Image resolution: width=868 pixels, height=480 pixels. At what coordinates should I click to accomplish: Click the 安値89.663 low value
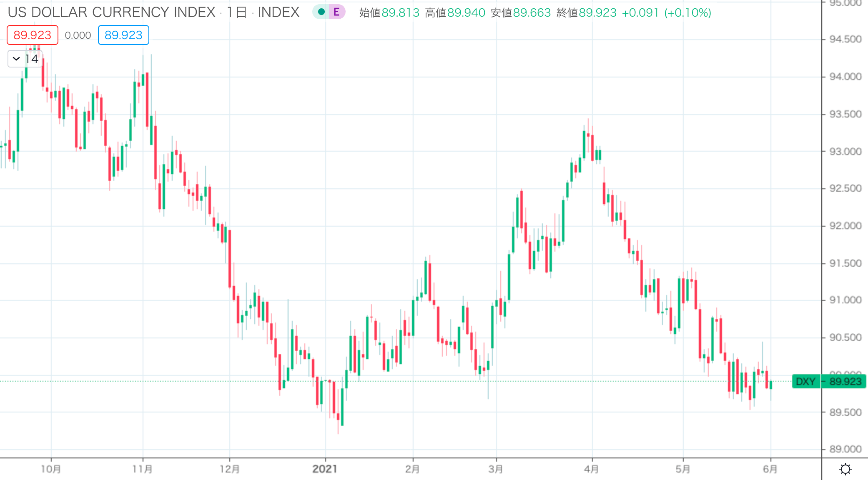click(521, 13)
